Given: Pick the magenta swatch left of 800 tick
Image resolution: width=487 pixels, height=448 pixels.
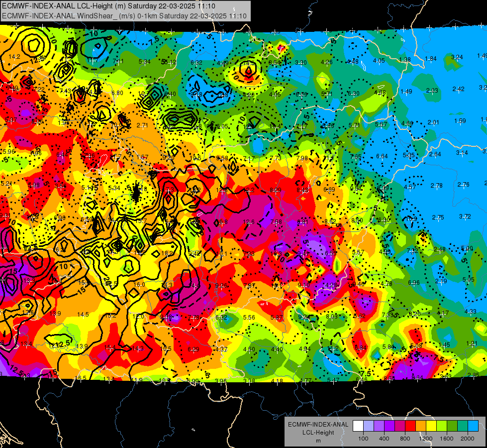Looking at the screenshot, I should point(400,426).
